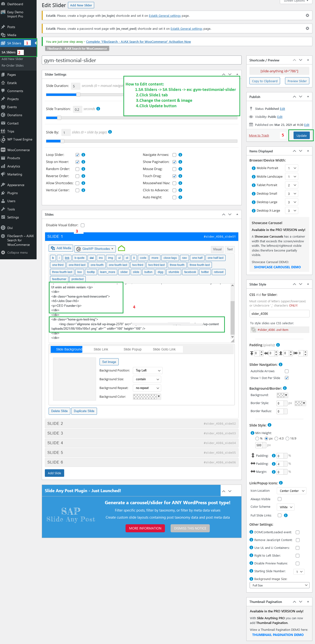Viewport: 315px width, 644px height.
Task: Dismiss the Estatik login page notice
Action: 307,16
